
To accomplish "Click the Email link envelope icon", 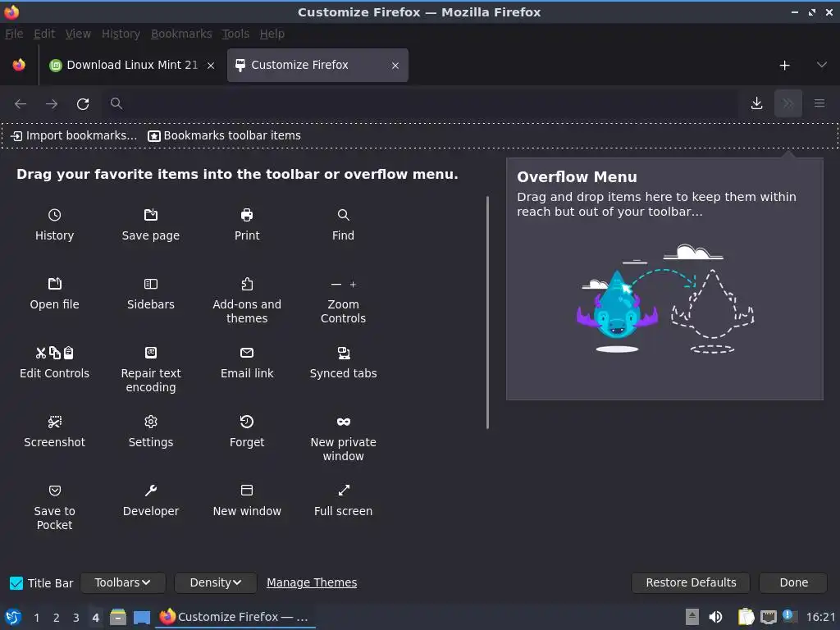I will pos(246,353).
